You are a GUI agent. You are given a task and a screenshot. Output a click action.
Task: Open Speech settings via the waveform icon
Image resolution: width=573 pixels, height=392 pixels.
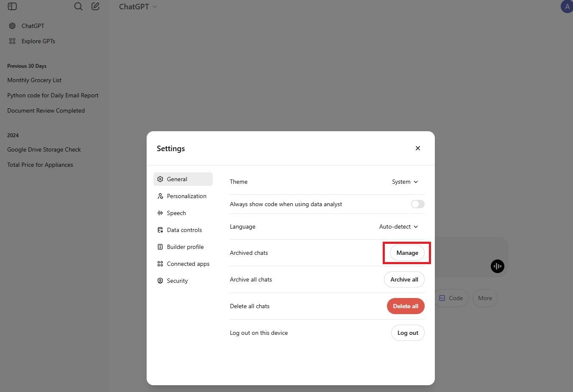(160, 213)
